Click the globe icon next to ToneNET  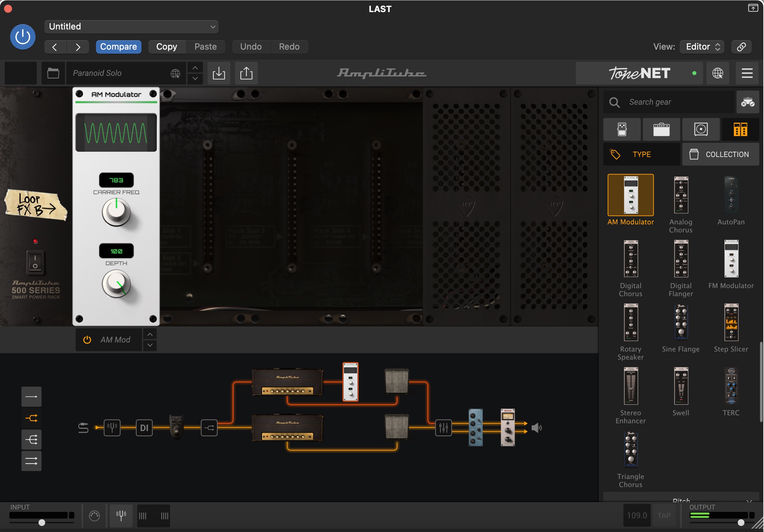718,73
